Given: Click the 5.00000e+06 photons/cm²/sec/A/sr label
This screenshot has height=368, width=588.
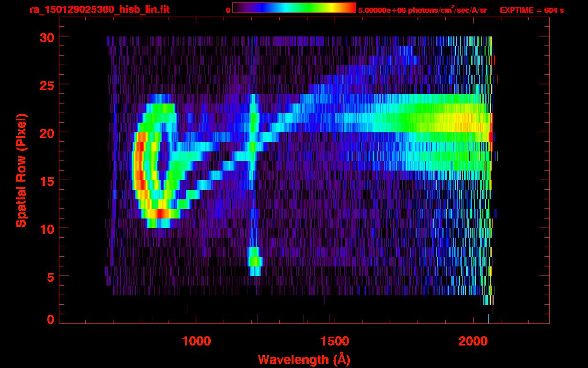Looking at the screenshot, I should click(422, 10).
